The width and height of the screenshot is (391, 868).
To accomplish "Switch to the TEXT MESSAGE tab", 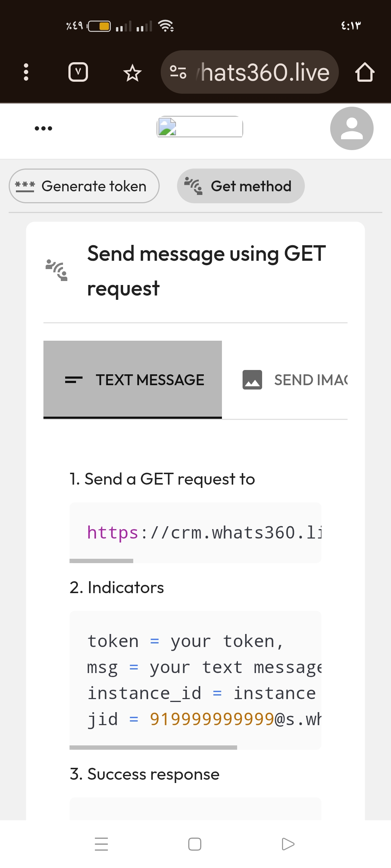I will pyautogui.click(x=133, y=380).
